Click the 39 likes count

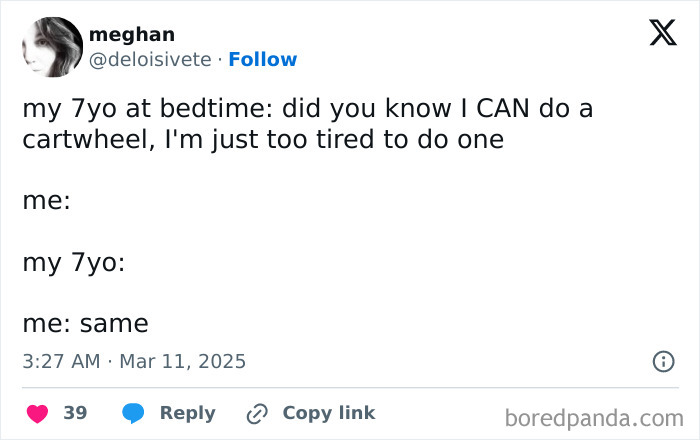point(75,413)
